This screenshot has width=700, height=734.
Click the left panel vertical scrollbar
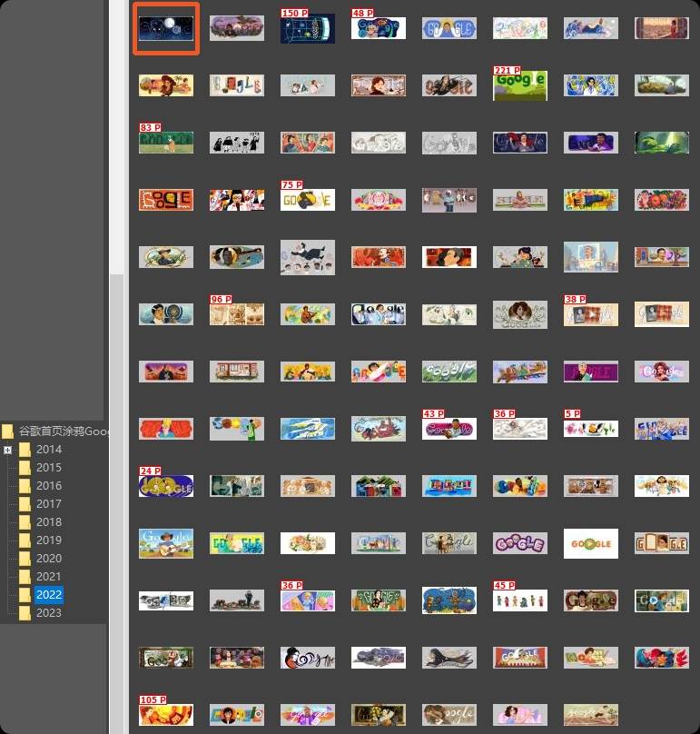click(116, 136)
